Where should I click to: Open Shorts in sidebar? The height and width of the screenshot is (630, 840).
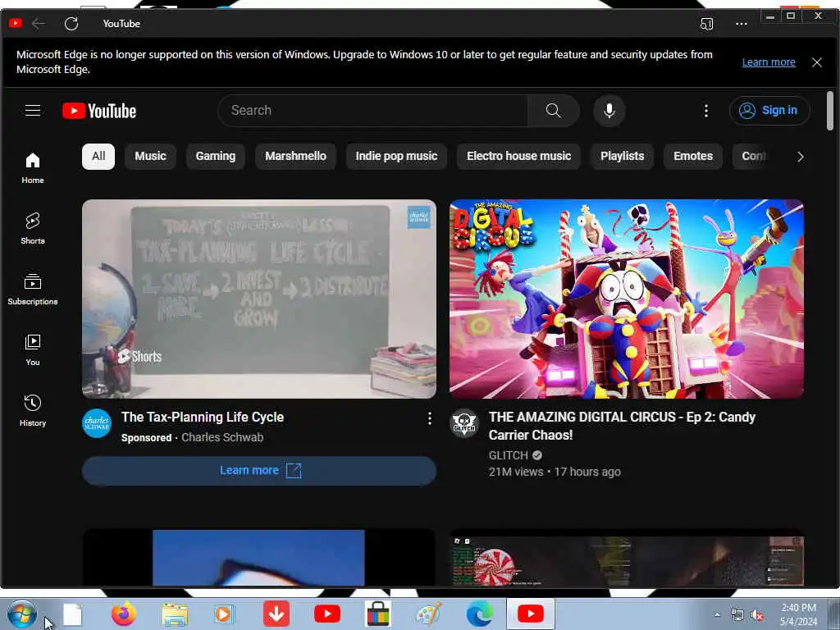[x=33, y=228]
